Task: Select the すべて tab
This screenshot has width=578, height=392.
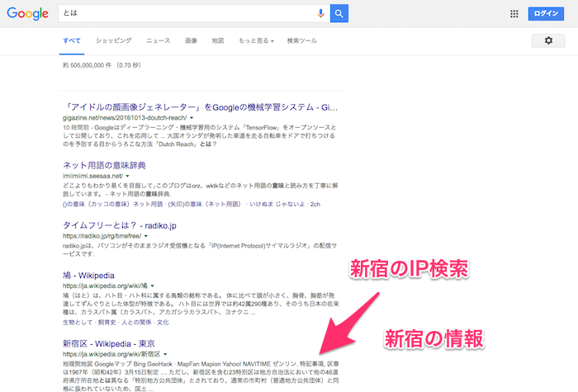Action: click(x=72, y=40)
